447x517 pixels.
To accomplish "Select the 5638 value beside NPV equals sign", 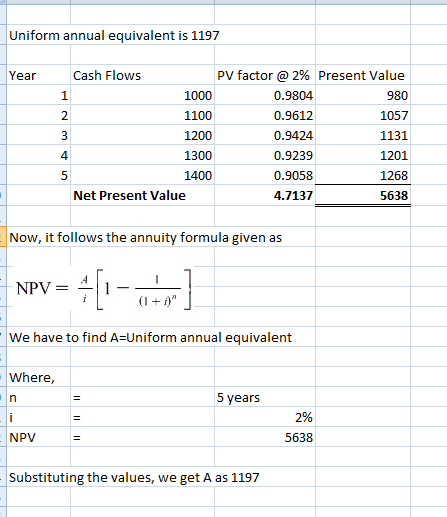I will tap(299, 437).
